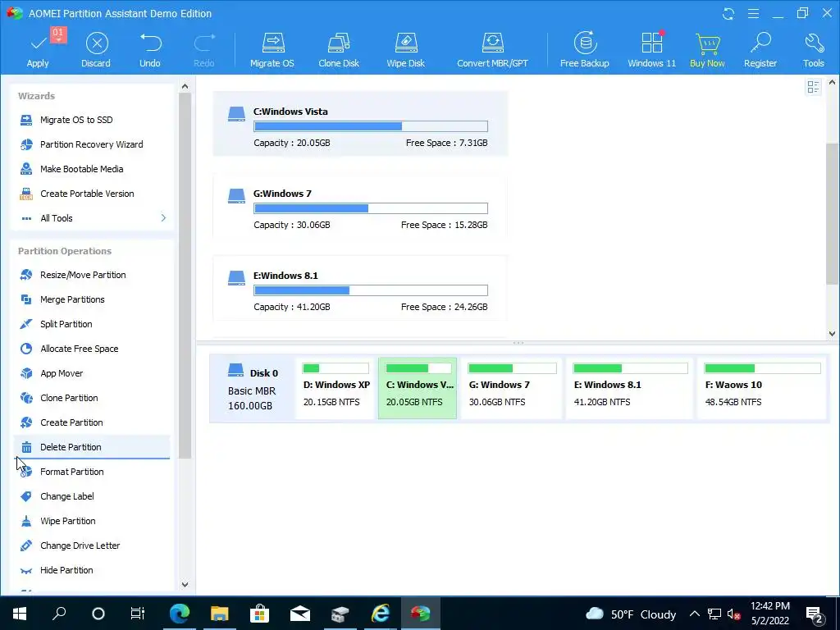Open the hamburger menu in title bar
Viewport: 840px width, 630px height.
tap(753, 13)
